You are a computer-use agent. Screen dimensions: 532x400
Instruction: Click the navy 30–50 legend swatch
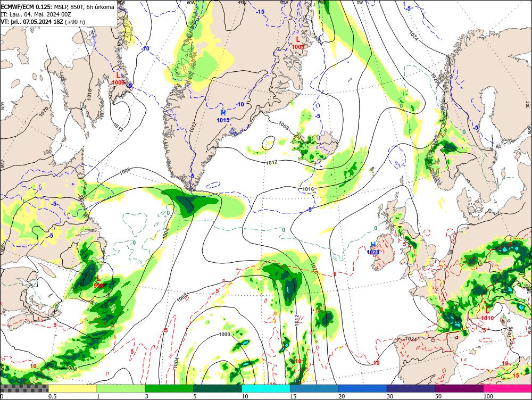coord(411,388)
